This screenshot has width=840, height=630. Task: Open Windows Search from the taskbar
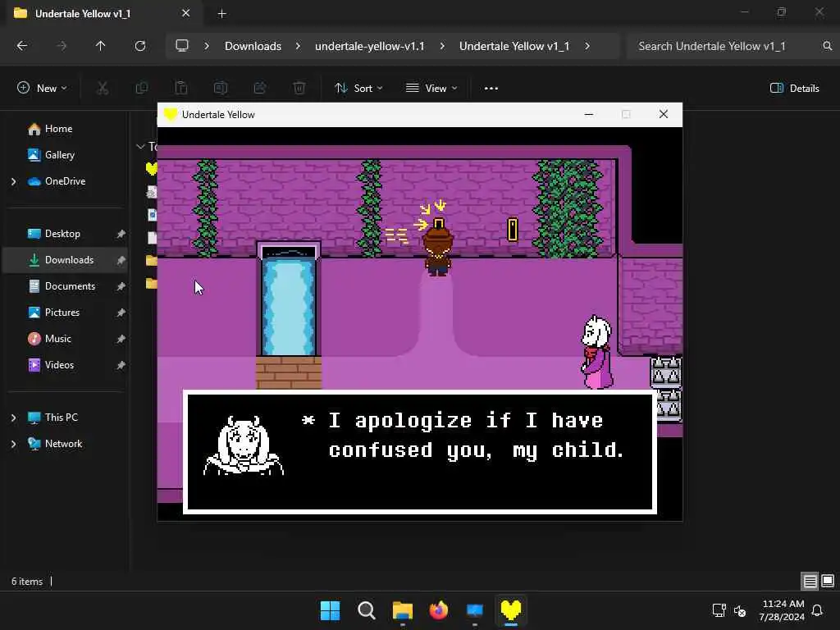coord(367,610)
